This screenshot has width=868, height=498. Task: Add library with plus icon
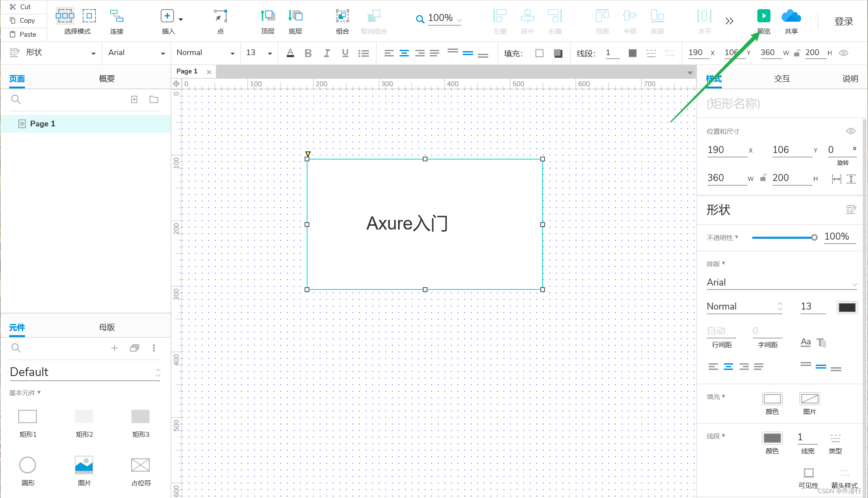(x=114, y=348)
